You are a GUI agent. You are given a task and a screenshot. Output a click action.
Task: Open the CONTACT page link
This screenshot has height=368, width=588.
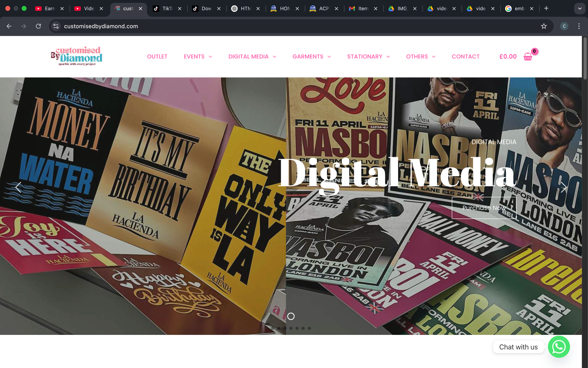(466, 56)
